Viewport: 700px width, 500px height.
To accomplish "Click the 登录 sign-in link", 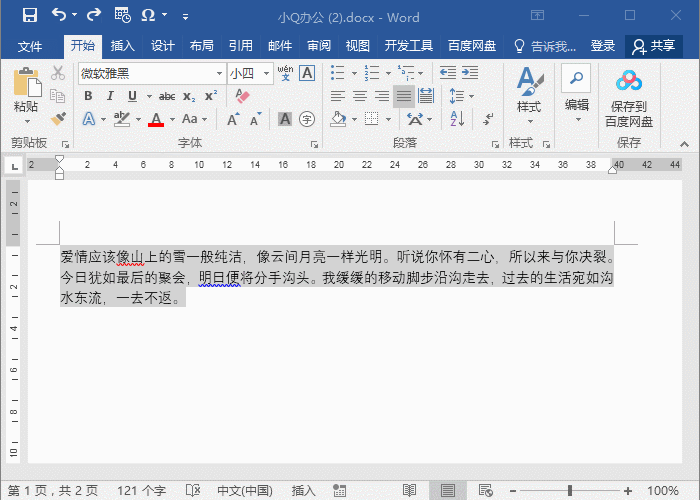I will [x=602, y=46].
